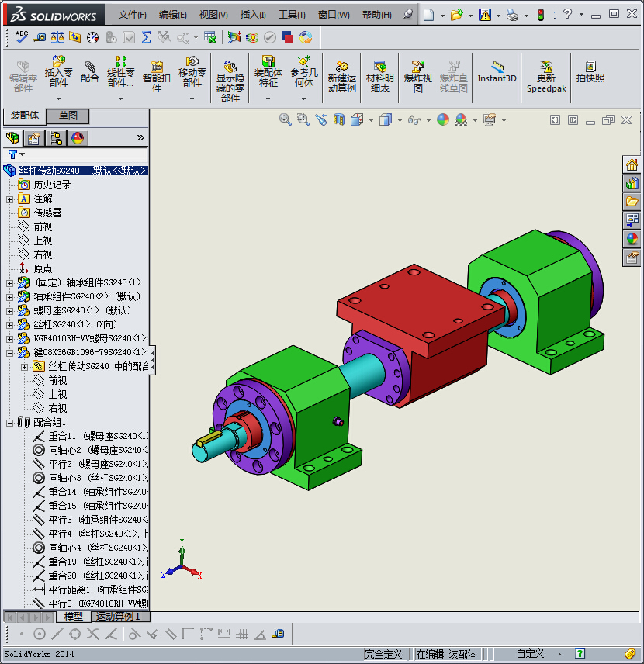644x664 pixels.
Task: Select the 传感器 tree item
Action: [47, 213]
